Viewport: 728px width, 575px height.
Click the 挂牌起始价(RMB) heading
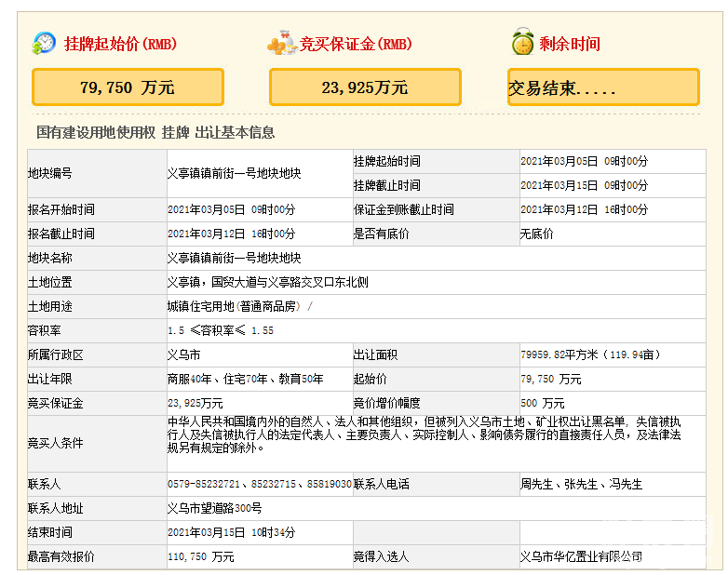(x=120, y=44)
